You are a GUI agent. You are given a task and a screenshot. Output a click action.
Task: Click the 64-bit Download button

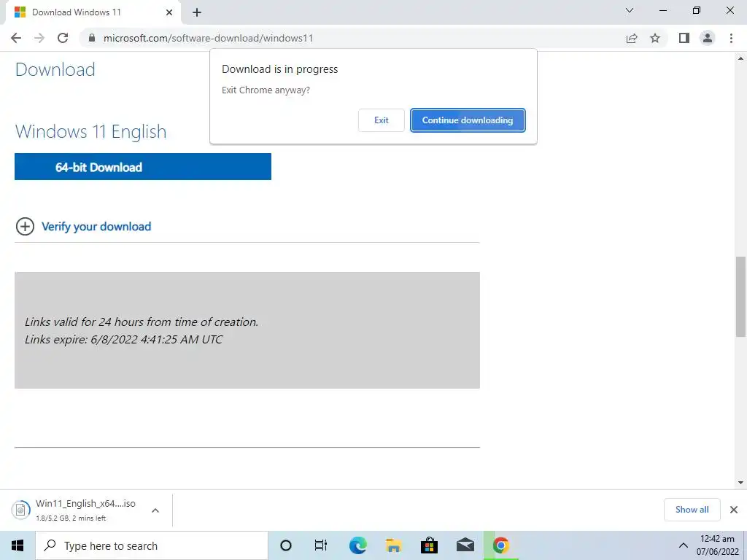point(143,167)
